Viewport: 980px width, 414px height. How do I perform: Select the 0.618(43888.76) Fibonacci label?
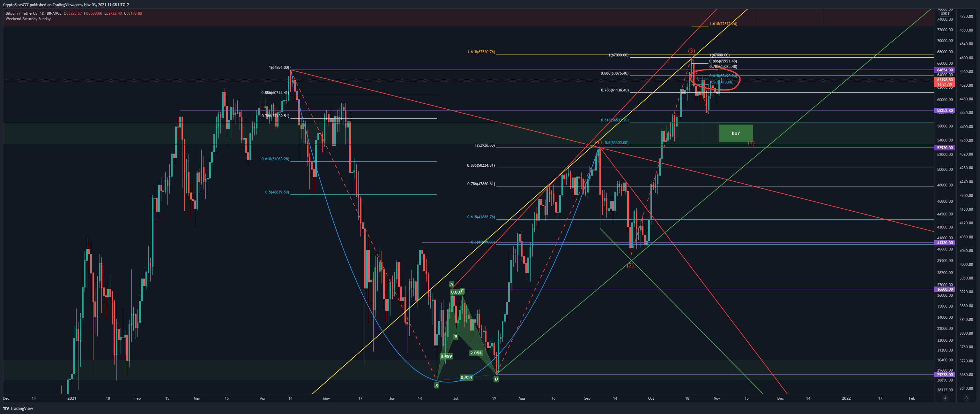click(481, 217)
